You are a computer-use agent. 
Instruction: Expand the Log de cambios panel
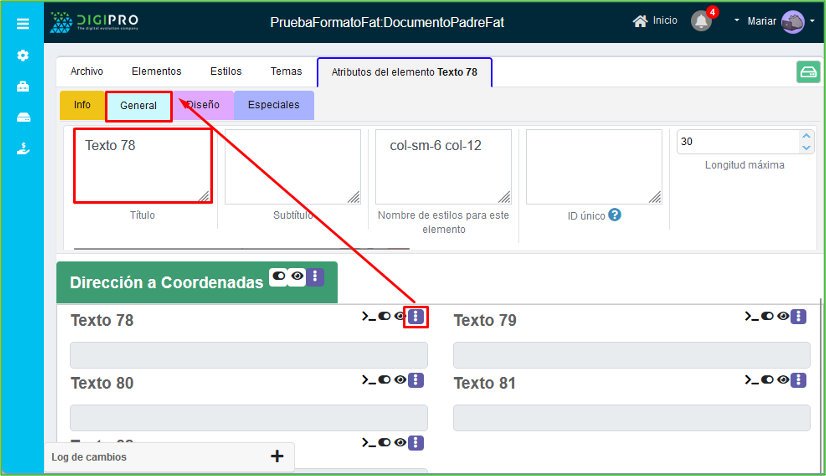click(x=277, y=456)
